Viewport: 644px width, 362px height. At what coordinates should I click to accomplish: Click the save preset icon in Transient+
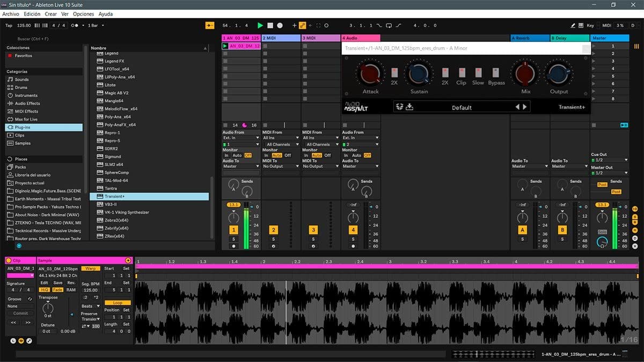(x=409, y=107)
